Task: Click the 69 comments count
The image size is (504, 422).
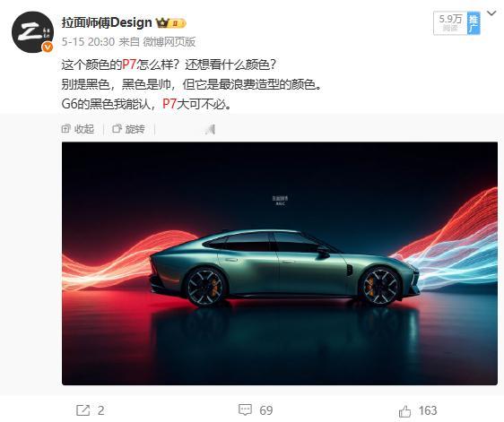Action: tap(266, 410)
